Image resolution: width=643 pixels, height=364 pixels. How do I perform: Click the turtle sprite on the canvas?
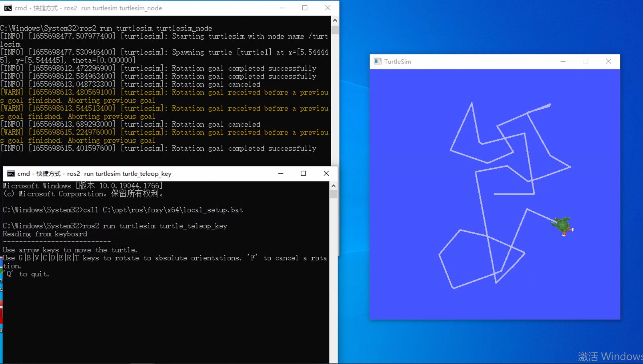[x=563, y=226]
